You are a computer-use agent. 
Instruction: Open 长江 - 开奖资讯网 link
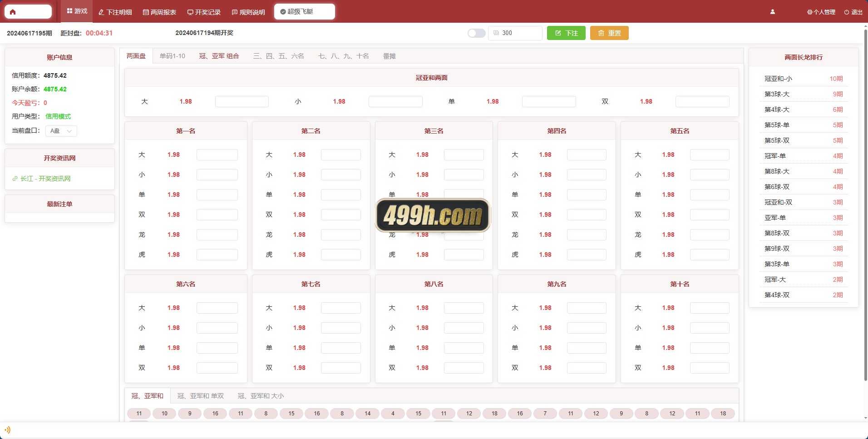point(41,179)
